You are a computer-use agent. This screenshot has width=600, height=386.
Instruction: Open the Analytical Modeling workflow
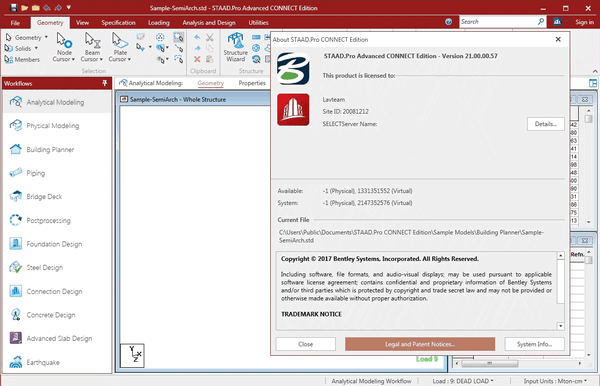pos(57,102)
